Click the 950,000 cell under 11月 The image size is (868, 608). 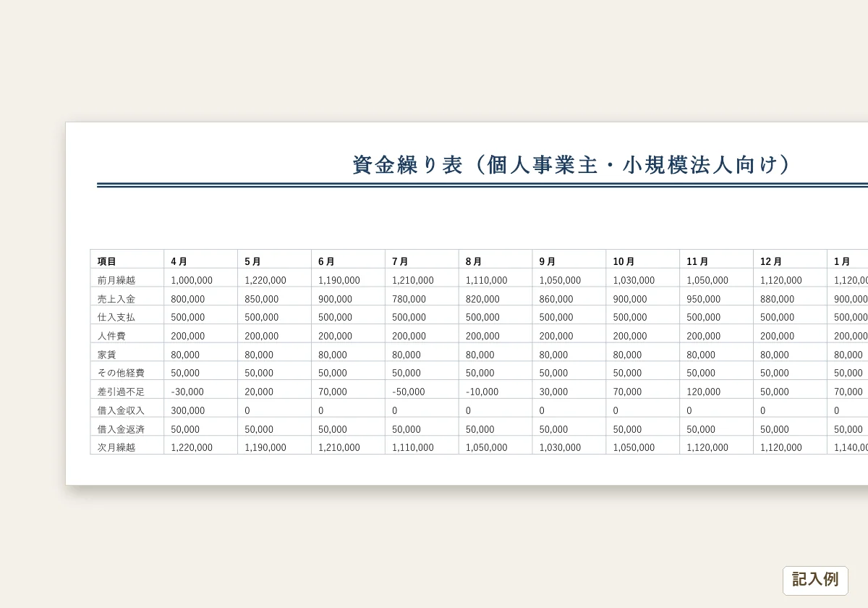(717, 297)
